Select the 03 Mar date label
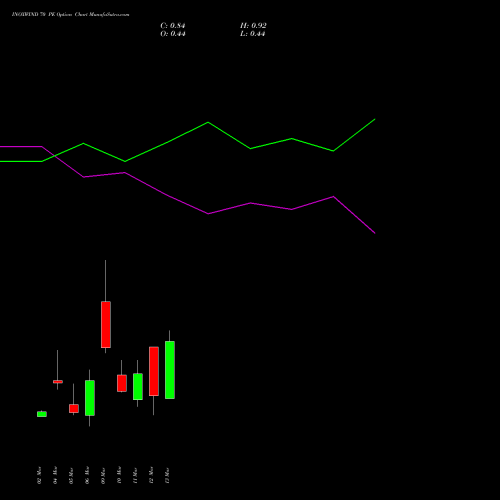500x500 pixels. click(x=39, y=475)
